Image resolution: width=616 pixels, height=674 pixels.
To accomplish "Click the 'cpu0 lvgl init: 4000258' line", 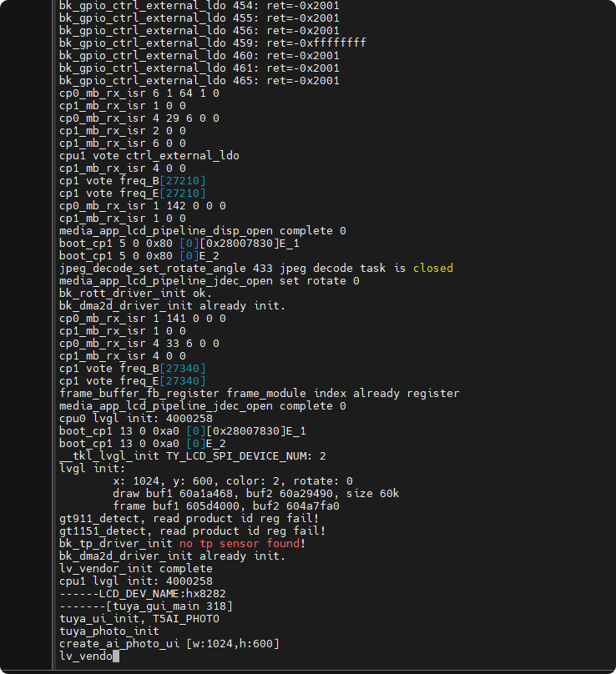I will (136, 418).
